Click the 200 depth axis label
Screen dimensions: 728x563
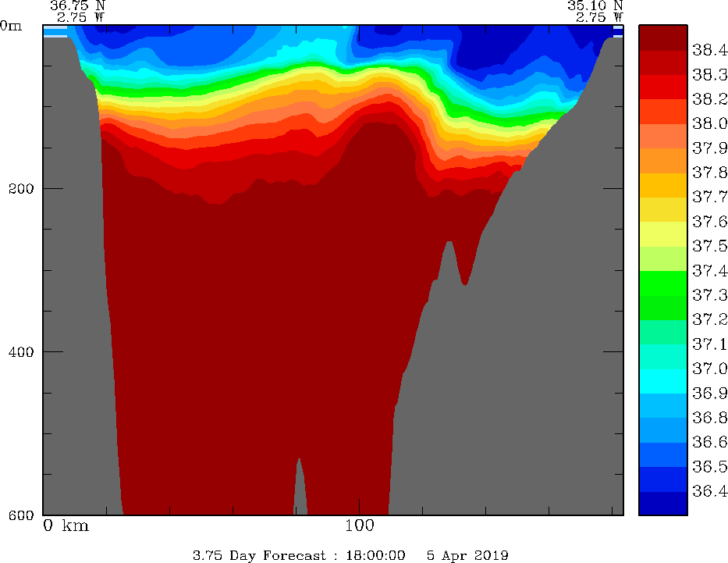[x=21, y=189]
